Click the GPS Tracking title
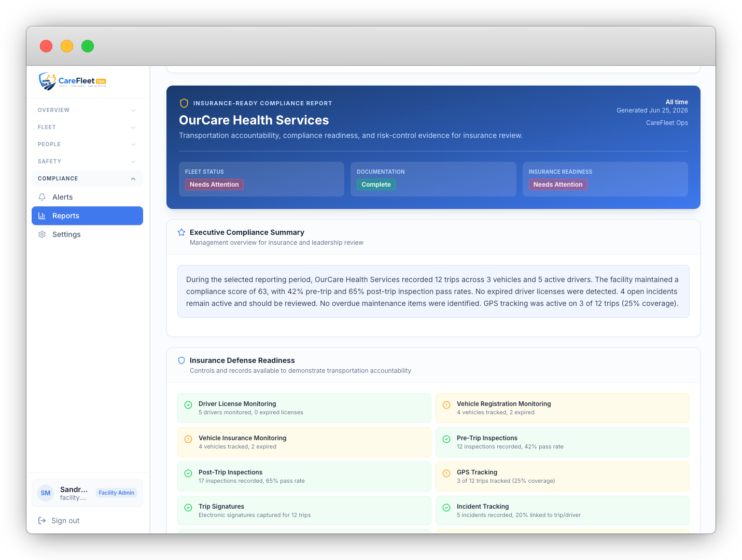 pyautogui.click(x=477, y=472)
